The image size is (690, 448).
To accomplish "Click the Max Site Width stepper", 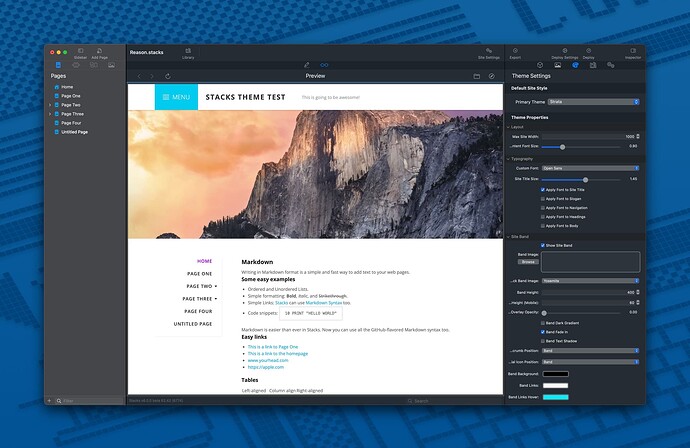I will click(x=638, y=136).
